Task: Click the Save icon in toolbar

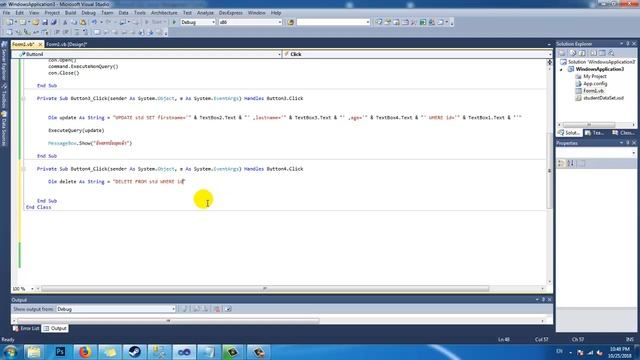Action: coord(45,22)
